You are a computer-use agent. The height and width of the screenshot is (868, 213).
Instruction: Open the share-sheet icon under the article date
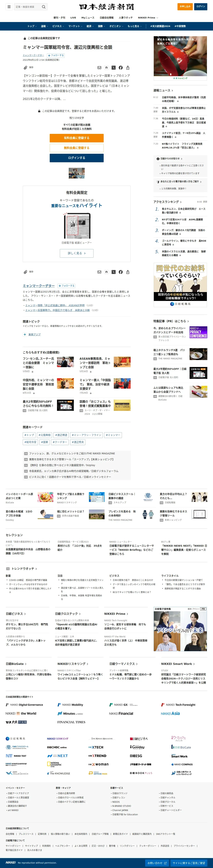pos(128,68)
